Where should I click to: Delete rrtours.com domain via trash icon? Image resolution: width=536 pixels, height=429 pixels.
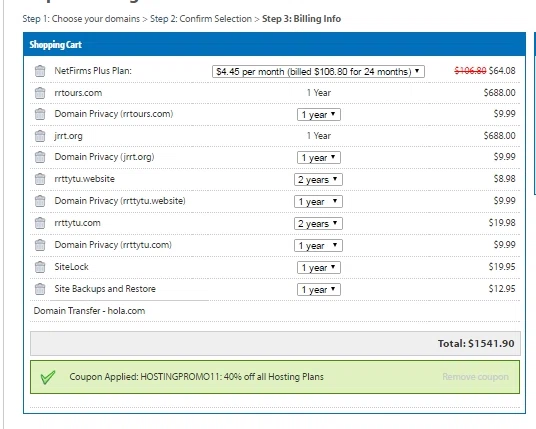click(40, 93)
